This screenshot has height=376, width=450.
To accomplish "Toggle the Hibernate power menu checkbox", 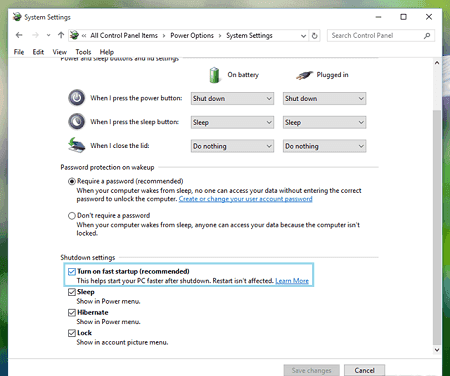I will 72,313.
